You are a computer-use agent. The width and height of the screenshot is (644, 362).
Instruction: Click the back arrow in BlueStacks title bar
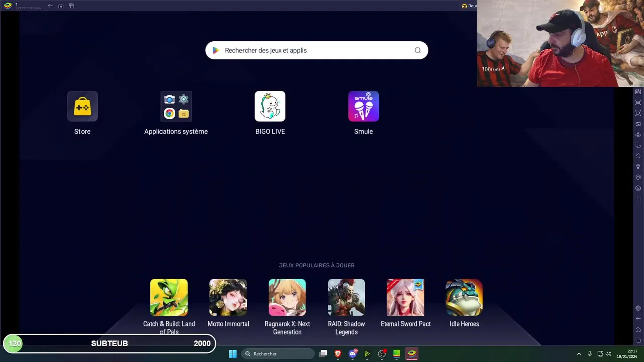point(50,6)
